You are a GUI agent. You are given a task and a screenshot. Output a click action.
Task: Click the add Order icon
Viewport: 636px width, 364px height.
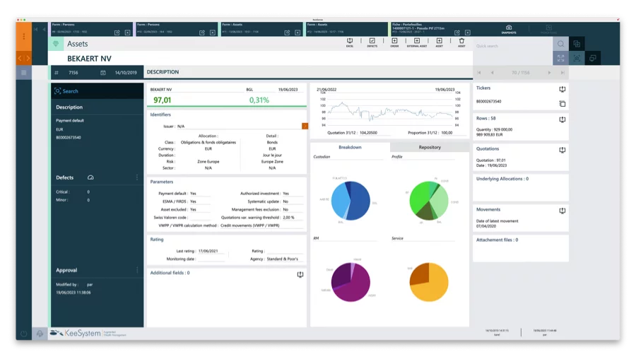coord(394,42)
